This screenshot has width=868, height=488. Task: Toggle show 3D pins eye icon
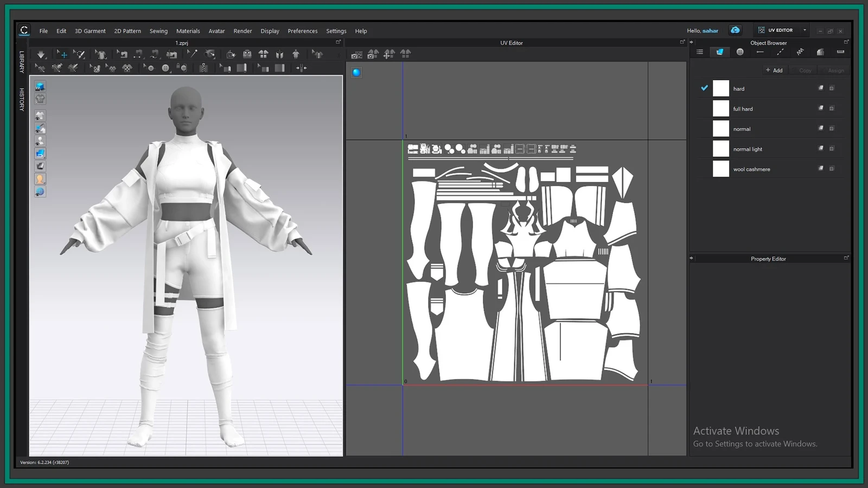(40, 129)
